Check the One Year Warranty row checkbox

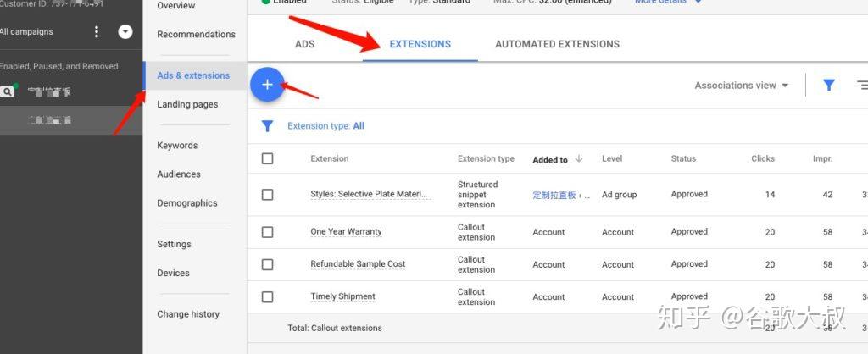point(267,232)
